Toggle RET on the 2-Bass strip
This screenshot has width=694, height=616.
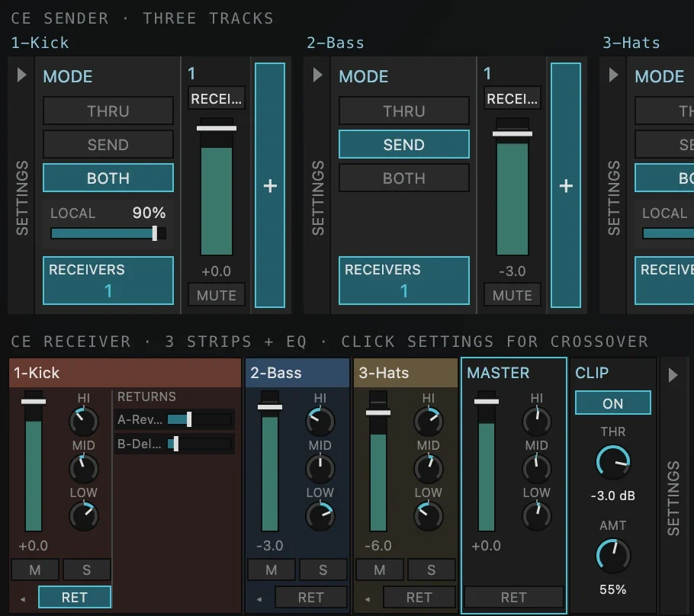pyautogui.click(x=310, y=598)
